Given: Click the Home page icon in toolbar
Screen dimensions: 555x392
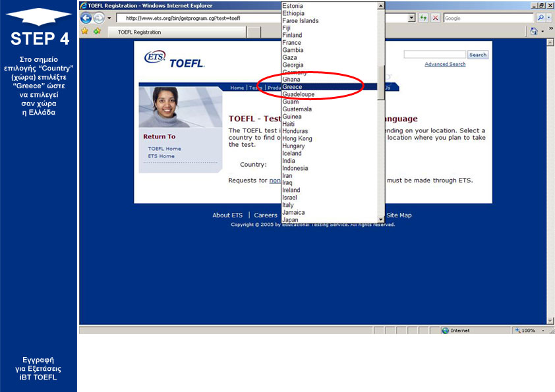Looking at the screenshot, I should click(534, 32).
